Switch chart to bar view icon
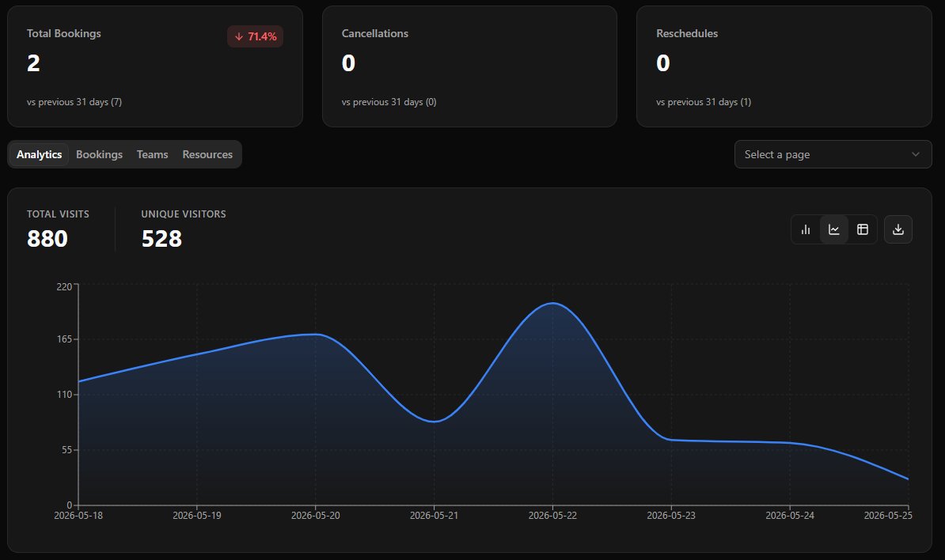Viewport: 945px width, 560px height. 805,229
